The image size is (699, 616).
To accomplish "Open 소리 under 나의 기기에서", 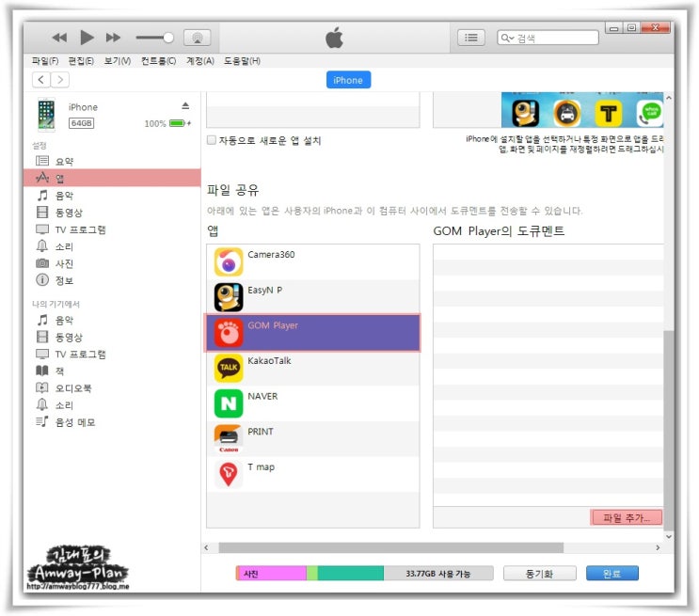I will 111,404.
